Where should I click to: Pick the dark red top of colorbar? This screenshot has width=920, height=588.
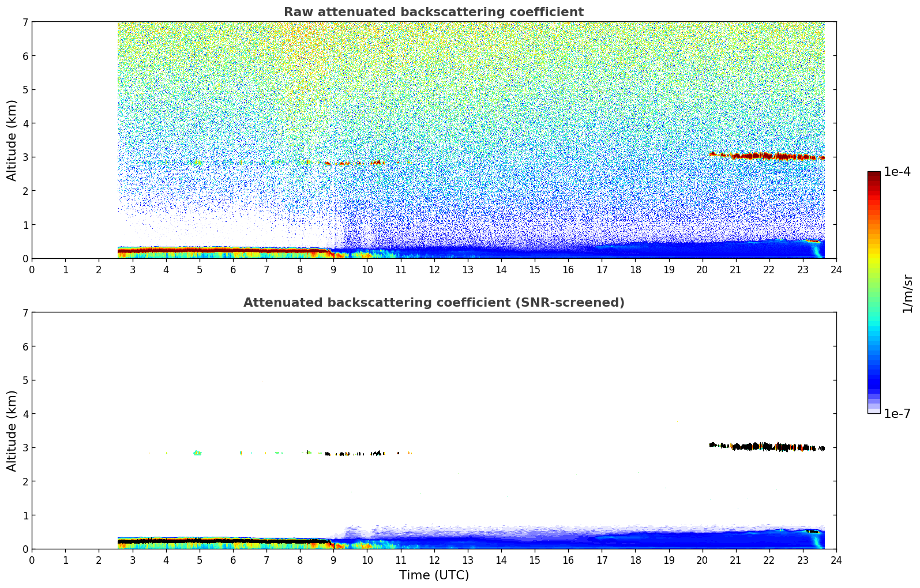point(873,176)
